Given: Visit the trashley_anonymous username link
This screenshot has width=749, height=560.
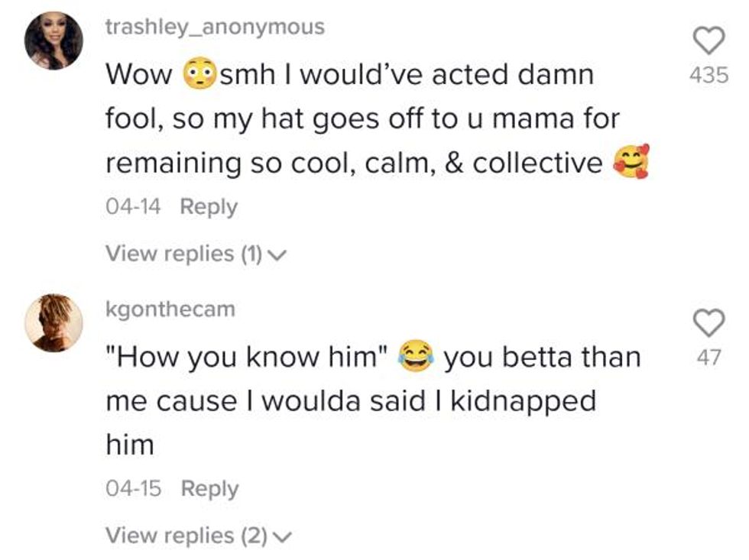Looking at the screenshot, I should point(215,28).
